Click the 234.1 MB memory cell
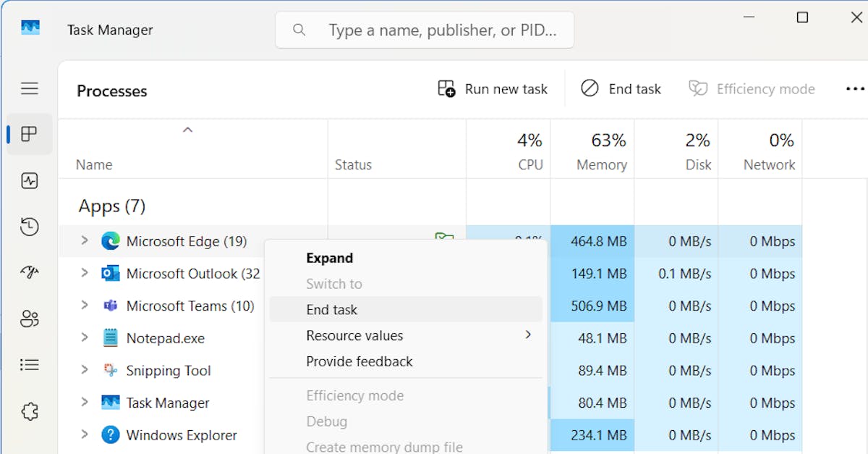This screenshot has height=454, width=868. point(592,435)
